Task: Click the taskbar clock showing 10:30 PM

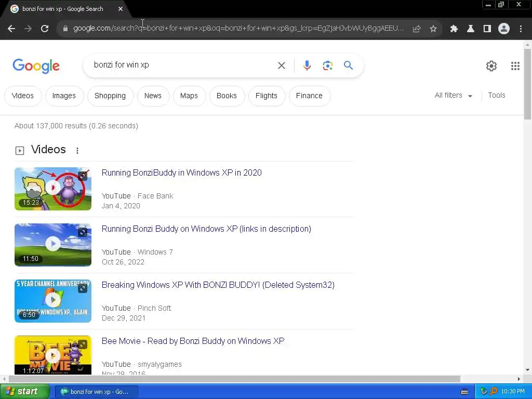Action: tap(513, 392)
